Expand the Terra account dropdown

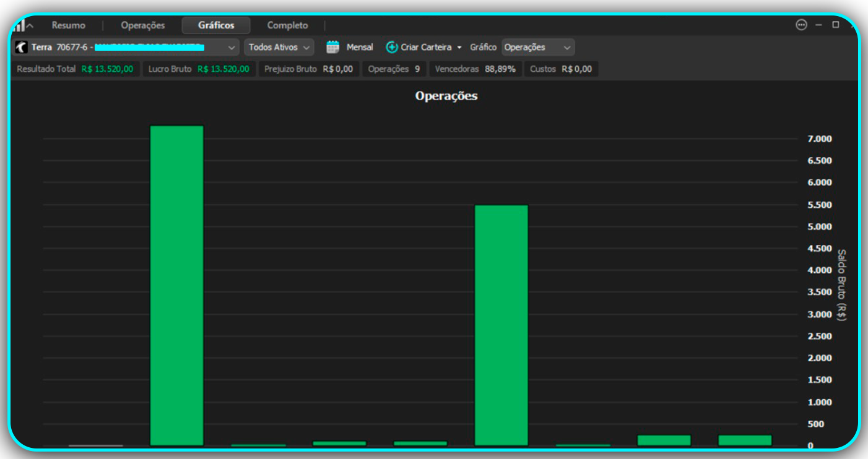point(231,48)
